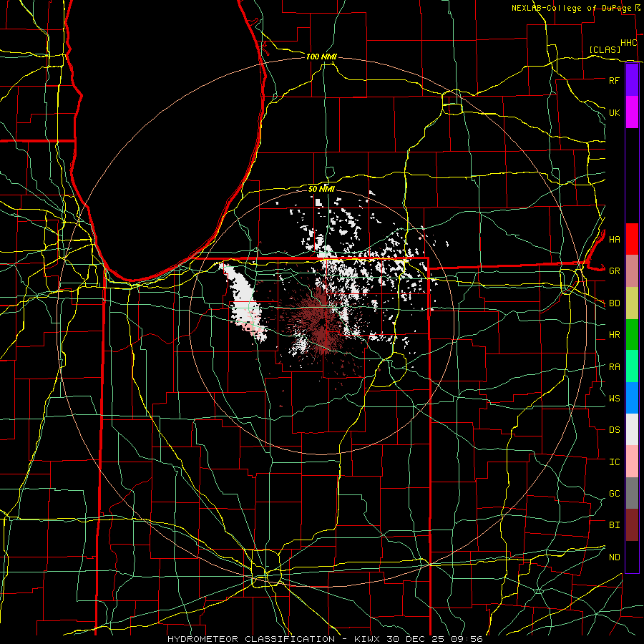Viewport: 644px width, 644px height.
Task: Click the BD legend label
Action: [614, 303]
